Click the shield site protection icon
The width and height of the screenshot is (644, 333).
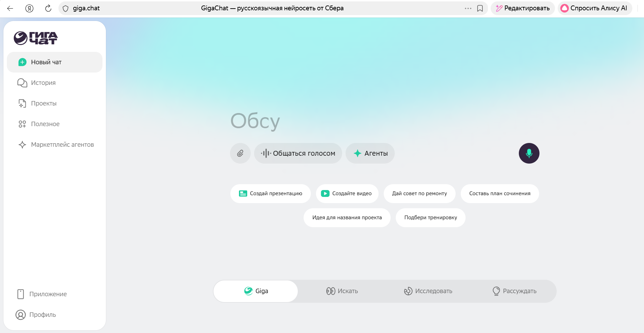point(66,8)
